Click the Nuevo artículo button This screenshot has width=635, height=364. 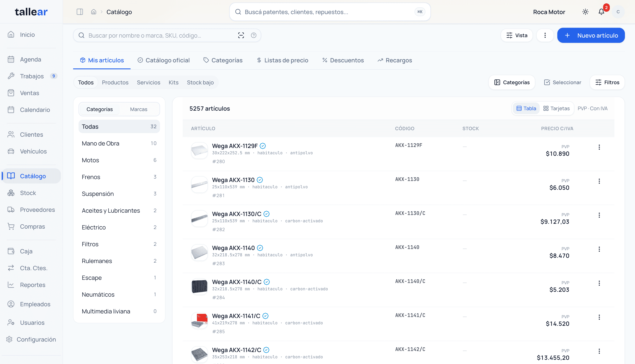click(x=591, y=35)
